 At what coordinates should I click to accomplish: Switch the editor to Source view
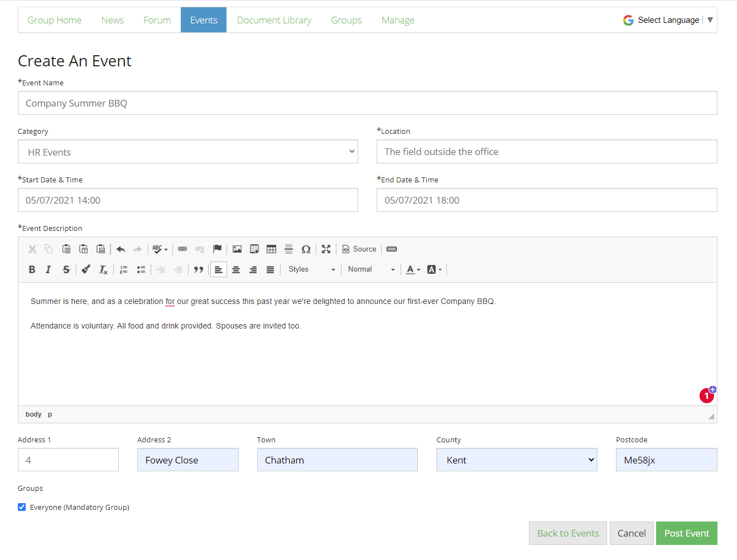359,249
